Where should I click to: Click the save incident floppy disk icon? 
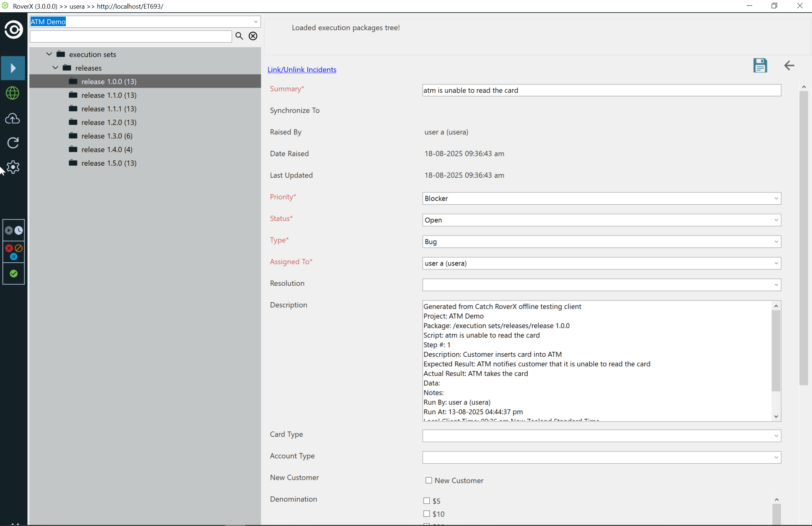click(x=760, y=66)
